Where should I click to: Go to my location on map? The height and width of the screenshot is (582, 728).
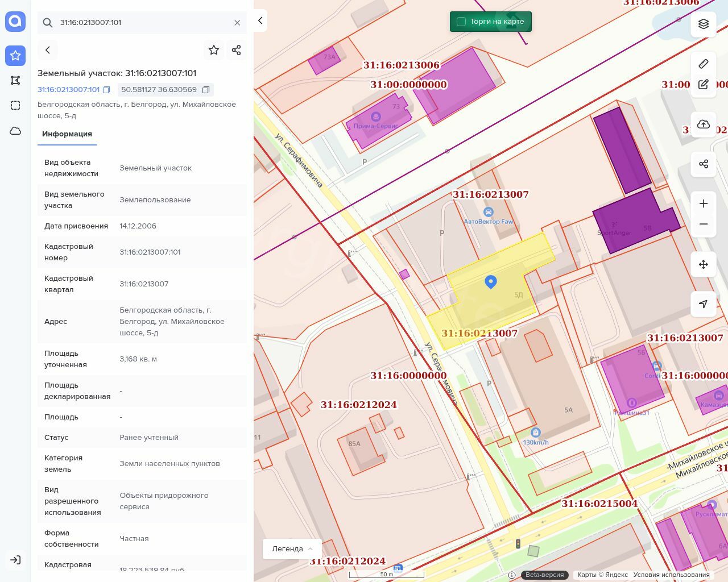704,304
